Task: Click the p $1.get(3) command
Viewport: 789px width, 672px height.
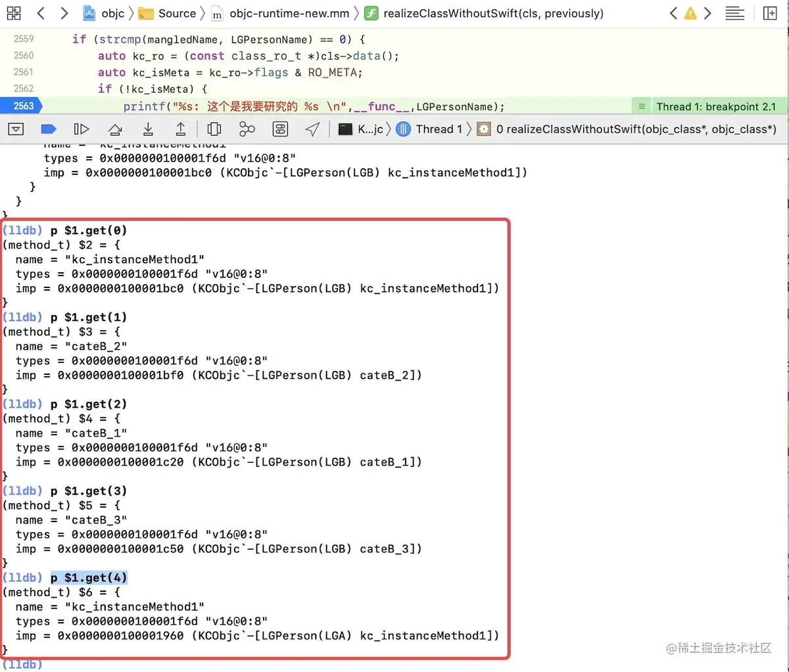Action: tap(89, 491)
